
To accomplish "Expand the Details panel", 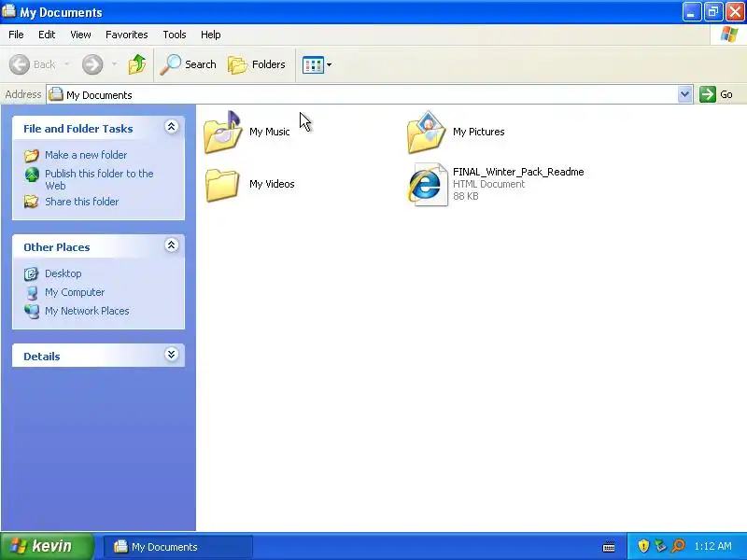I will coord(172,355).
